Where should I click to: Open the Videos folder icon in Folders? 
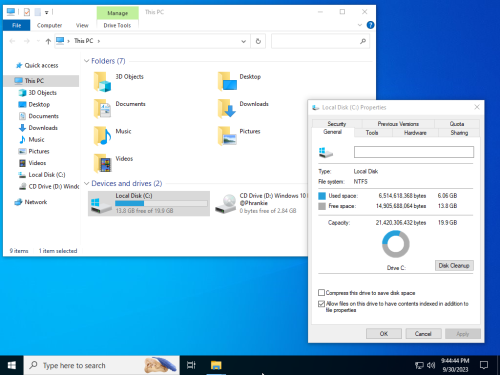102,163
